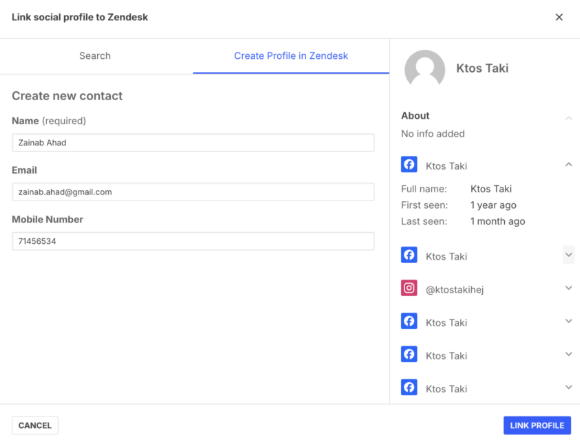The width and height of the screenshot is (580, 442).
Task: Close the Link social profile dialog
Action: [559, 17]
